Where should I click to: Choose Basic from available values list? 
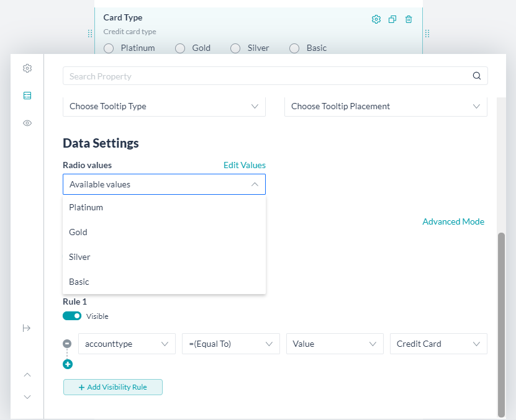(164, 282)
